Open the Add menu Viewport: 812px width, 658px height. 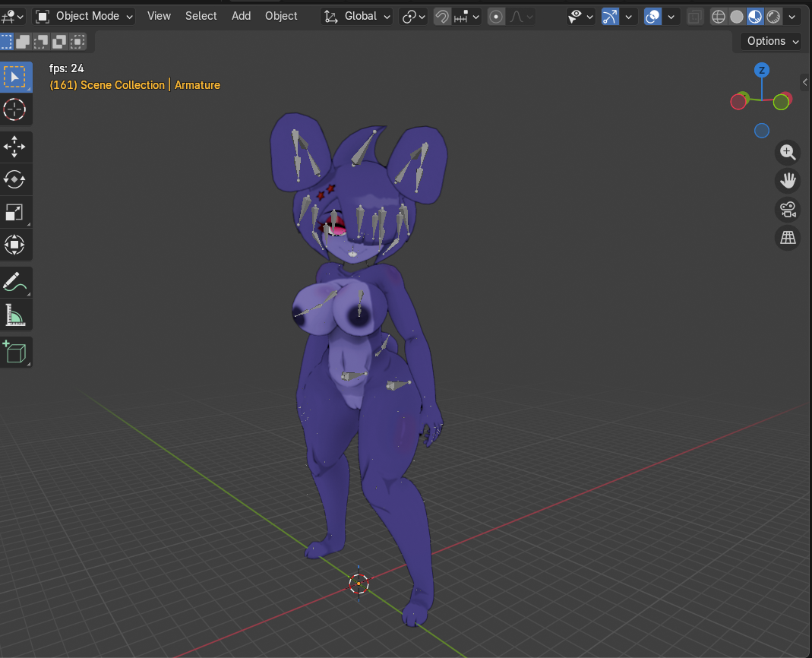pyautogui.click(x=241, y=16)
